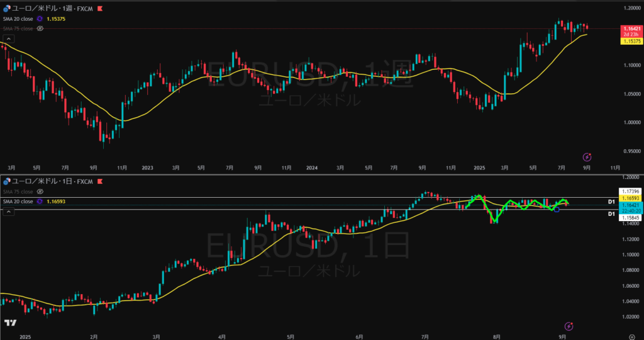The height and width of the screenshot is (340, 644).
Task: Click the daily chart title ユーロ/米ドル・1日
Action: (43, 181)
